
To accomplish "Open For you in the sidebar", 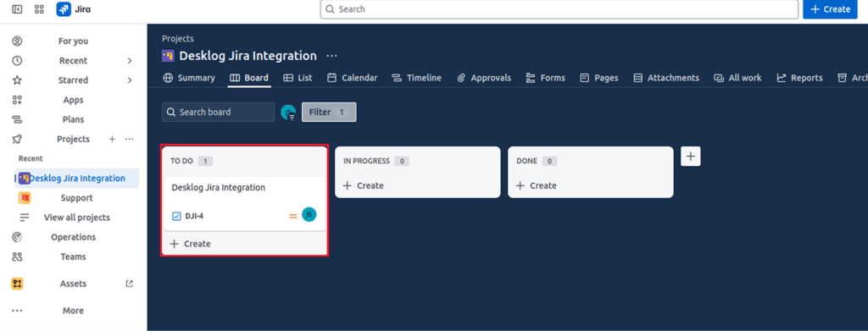I will [x=73, y=41].
